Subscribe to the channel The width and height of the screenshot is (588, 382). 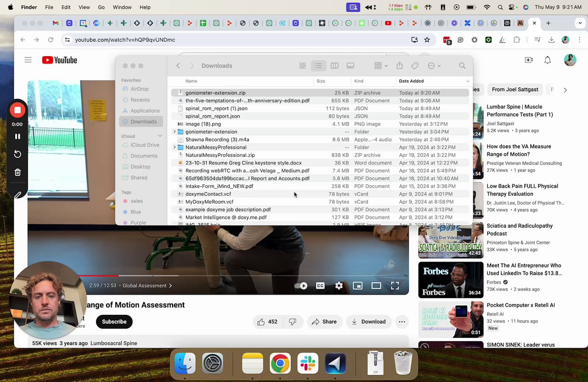[x=114, y=322]
